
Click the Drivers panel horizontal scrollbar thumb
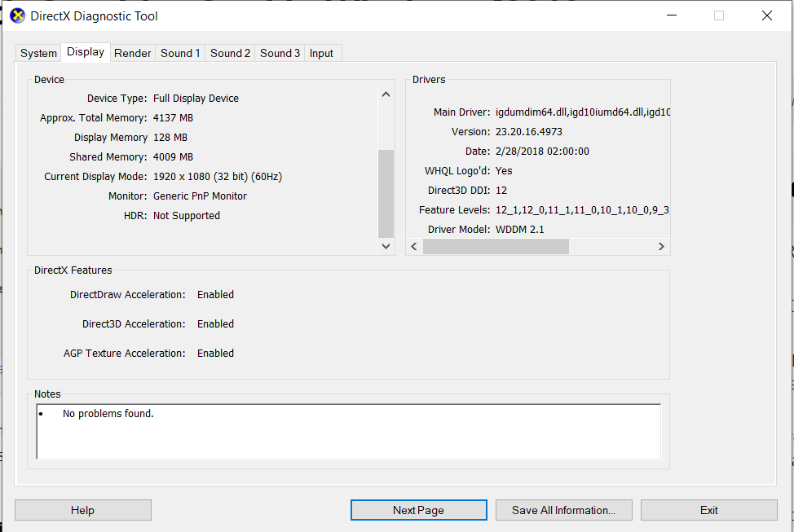pyautogui.click(x=496, y=247)
